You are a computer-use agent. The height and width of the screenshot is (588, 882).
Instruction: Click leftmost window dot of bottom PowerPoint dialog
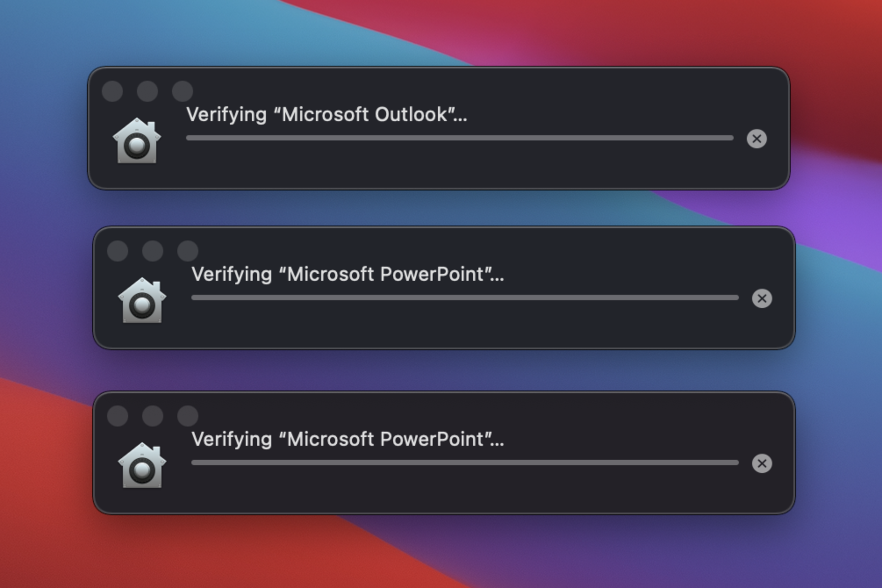[x=118, y=416]
